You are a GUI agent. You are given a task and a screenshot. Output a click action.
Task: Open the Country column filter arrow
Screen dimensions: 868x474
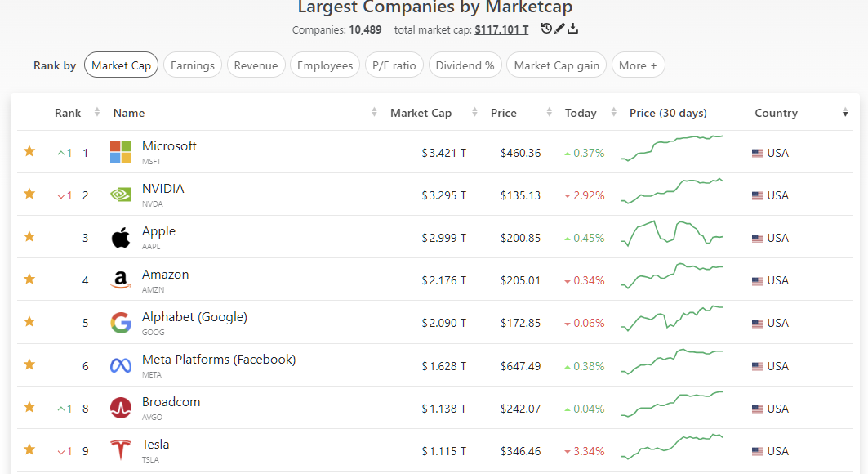[845, 112]
